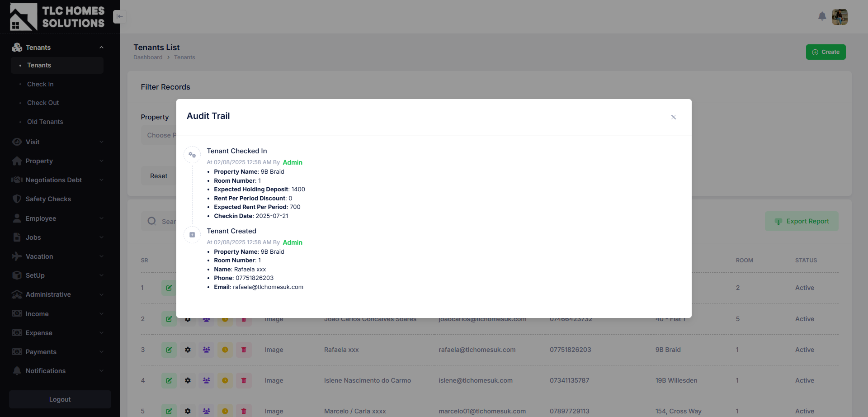Collapse the sidebar using the toggle icon

(119, 17)
